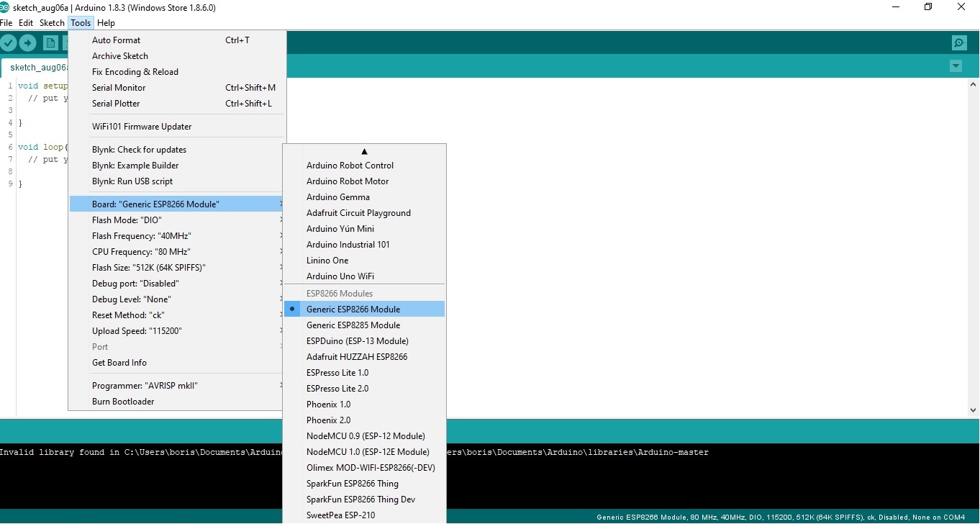This screenshot has width=980, height=524.
Task: Expand the Flash Mode submenu
Action: (x=177, y=220)
